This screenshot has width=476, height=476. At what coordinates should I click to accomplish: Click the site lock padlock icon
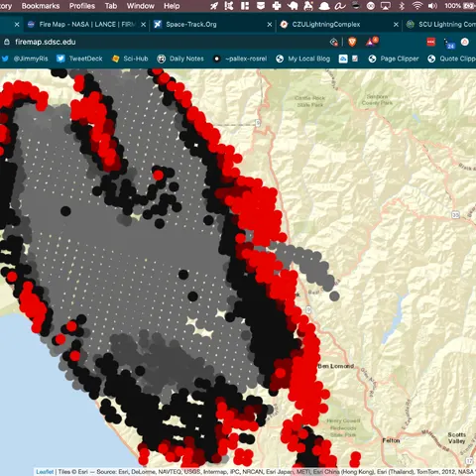(x=7, y=42)
